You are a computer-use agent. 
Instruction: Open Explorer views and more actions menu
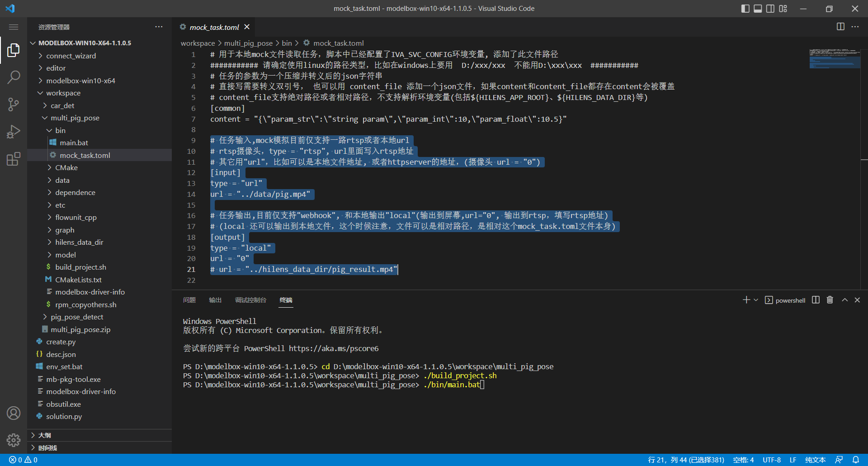(x=159, y=27)
